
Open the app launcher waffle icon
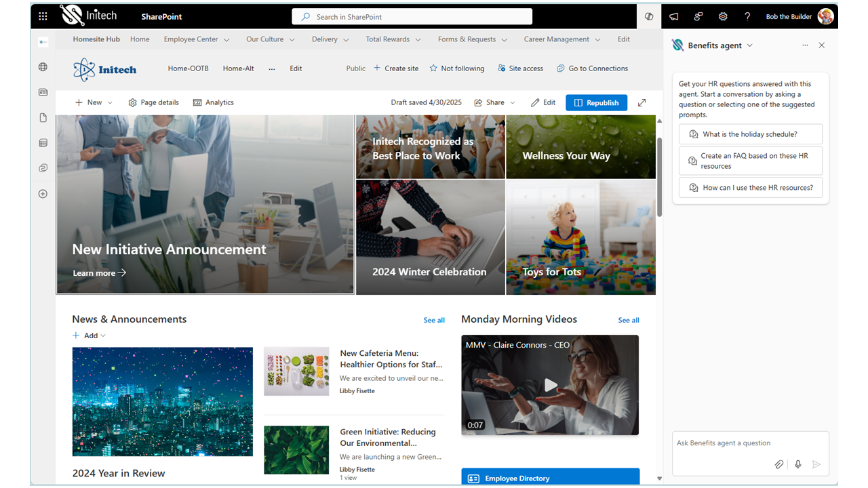click(x=43, y=16)
